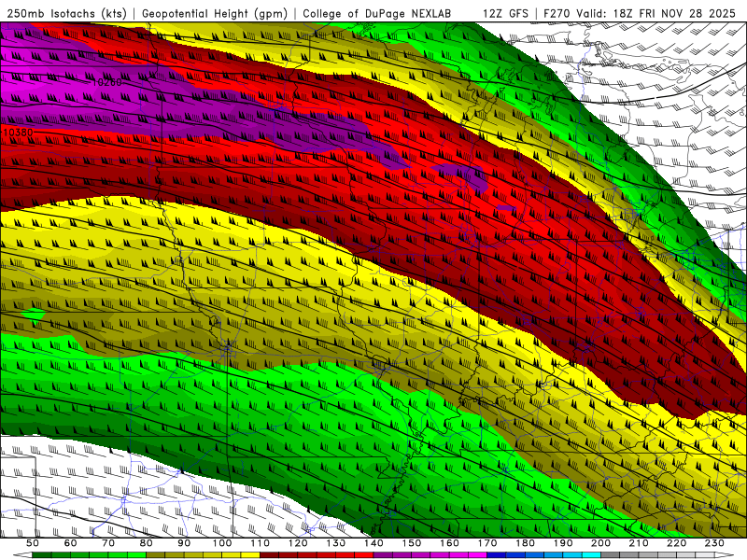
Task: Click the 50 value on the color scale
Action: [x=32, y=543]
